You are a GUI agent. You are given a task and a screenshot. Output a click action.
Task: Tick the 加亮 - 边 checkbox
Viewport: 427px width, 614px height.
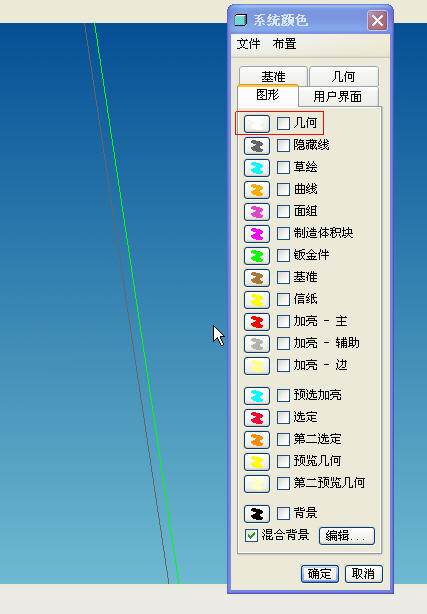point(283,365)
